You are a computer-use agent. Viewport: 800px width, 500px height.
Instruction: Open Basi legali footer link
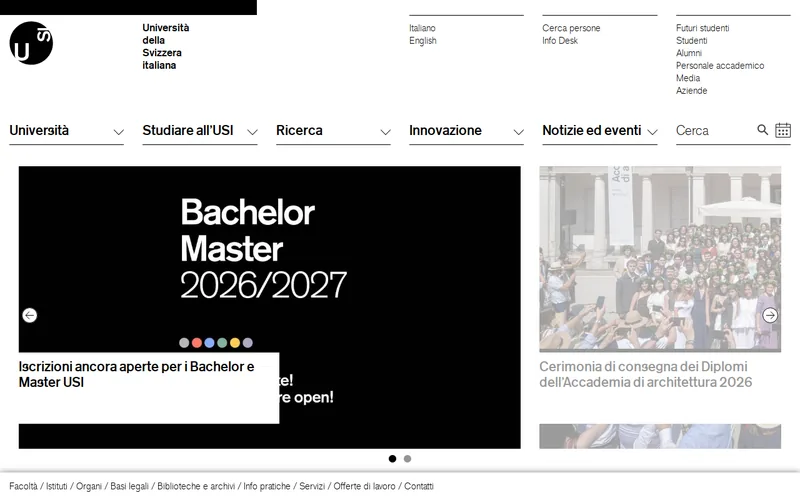[130, 486]
